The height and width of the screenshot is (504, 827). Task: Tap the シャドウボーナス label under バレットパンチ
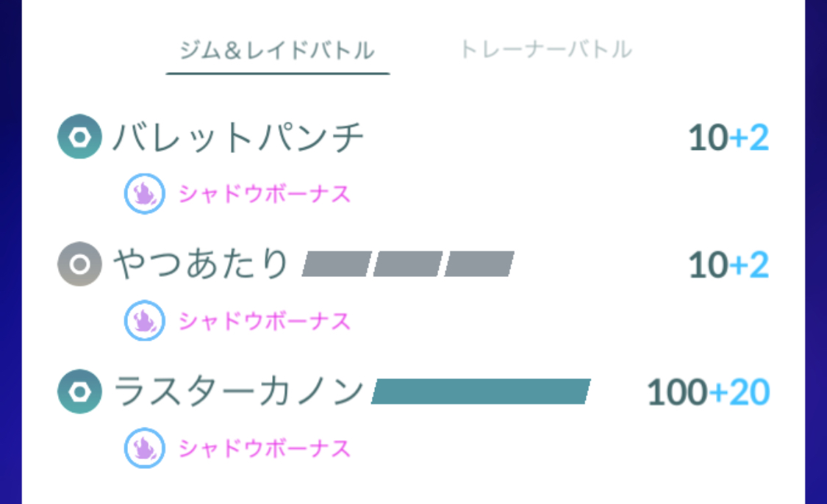click(264, 194)
